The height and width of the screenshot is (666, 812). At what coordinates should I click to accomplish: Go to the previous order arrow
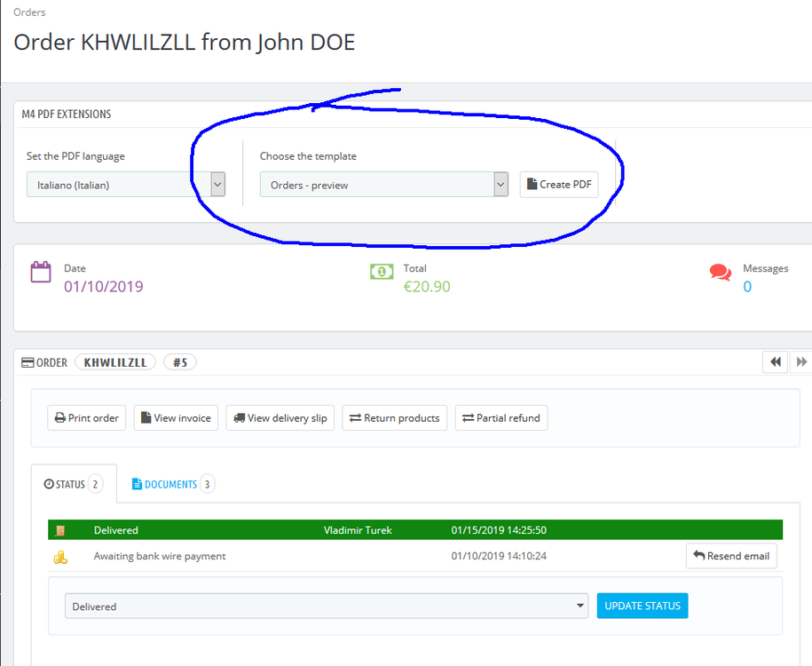point(775,361)
